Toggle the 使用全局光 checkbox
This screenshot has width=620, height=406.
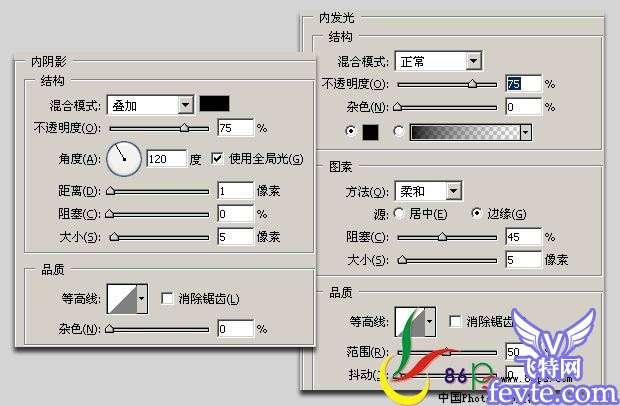(x=217, y=159)
